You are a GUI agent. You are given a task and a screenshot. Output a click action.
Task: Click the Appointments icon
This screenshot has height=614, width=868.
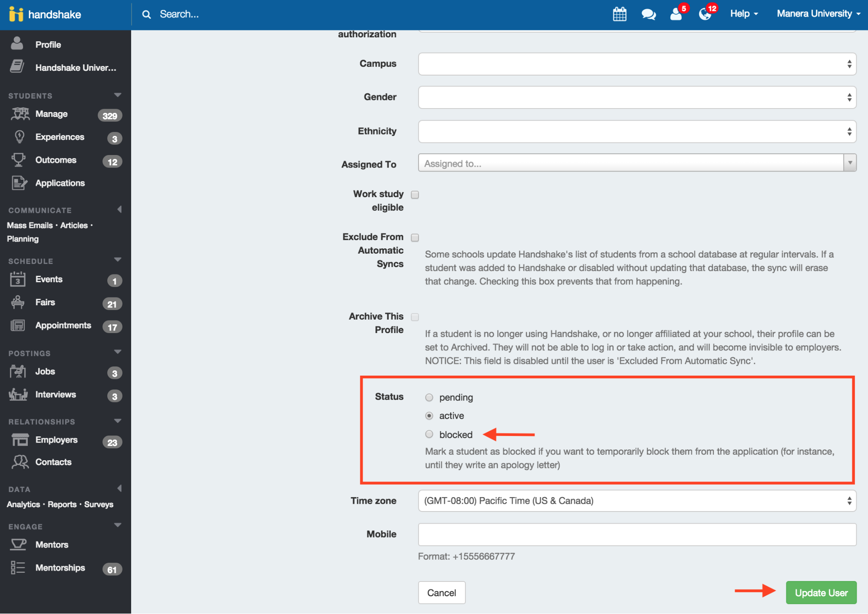coord(18,325)
